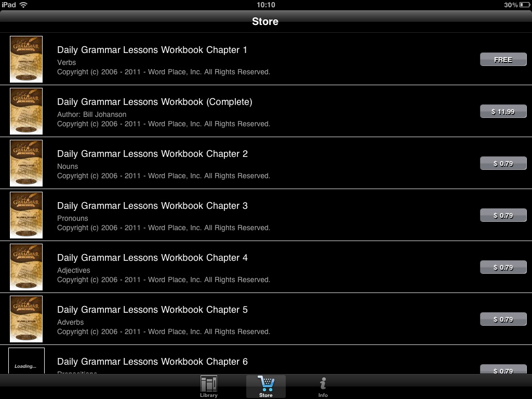Buy Chapter 2 for $0.79

pyautogui.click(x=503, y=163)
